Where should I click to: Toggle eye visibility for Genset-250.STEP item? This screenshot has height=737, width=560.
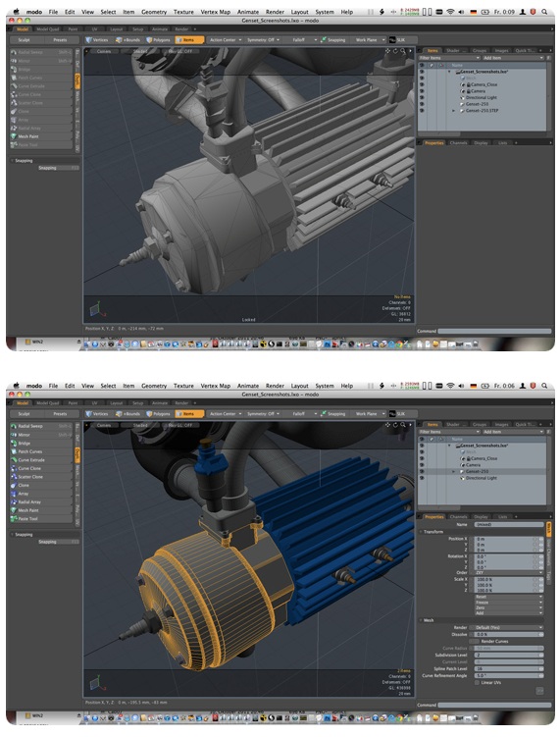(x=422, y=111)
